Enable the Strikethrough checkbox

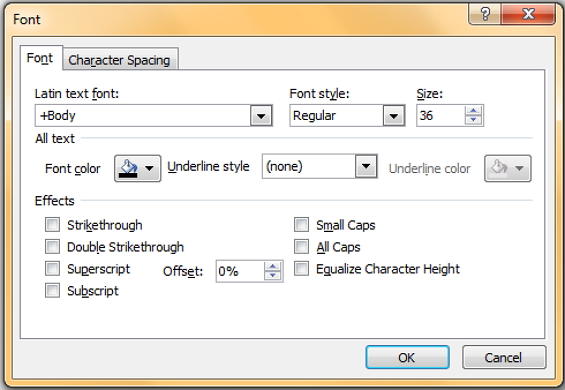53,225
